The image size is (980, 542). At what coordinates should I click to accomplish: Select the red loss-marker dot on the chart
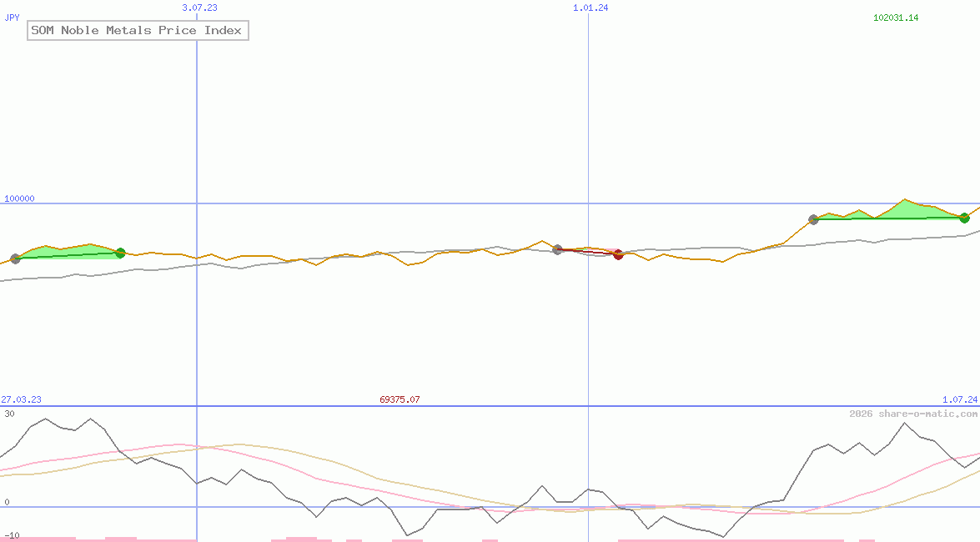[618, 255]
